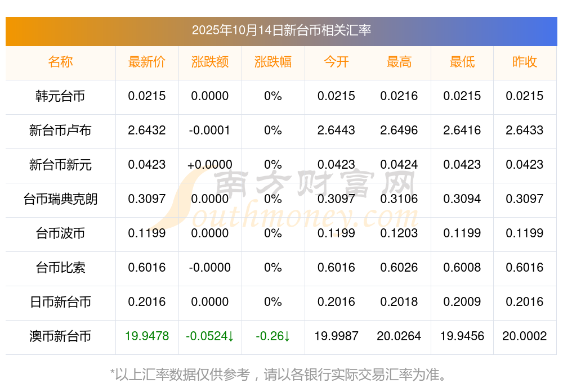Select the 新台币新元 row name
This screenshot has width=563, height=392.
(60, 165)
